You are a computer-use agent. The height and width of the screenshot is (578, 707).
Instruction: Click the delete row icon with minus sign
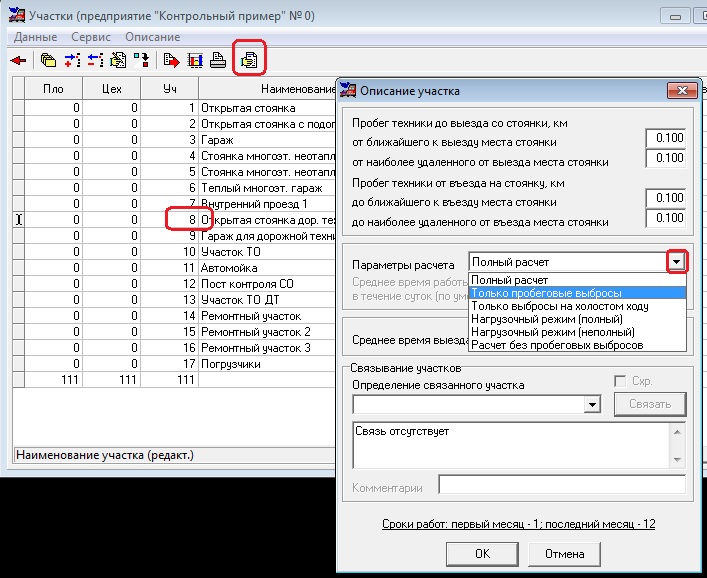tap(95, 60)
